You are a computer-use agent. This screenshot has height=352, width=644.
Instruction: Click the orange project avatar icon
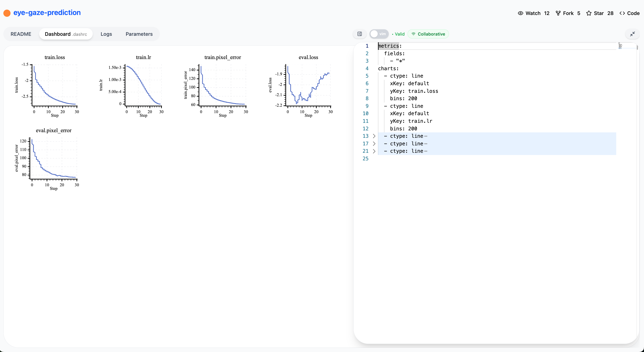click(x=7, y=13)
